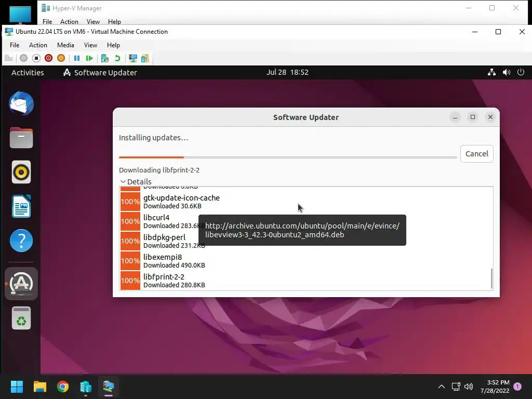
Task: Open Hyper-V Manager's View menu
Action: point(93,22)
